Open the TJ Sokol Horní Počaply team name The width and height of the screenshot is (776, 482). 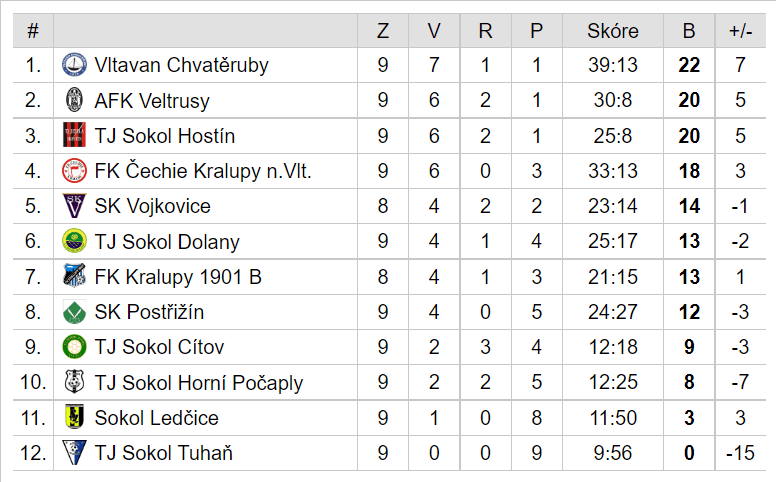198,383
